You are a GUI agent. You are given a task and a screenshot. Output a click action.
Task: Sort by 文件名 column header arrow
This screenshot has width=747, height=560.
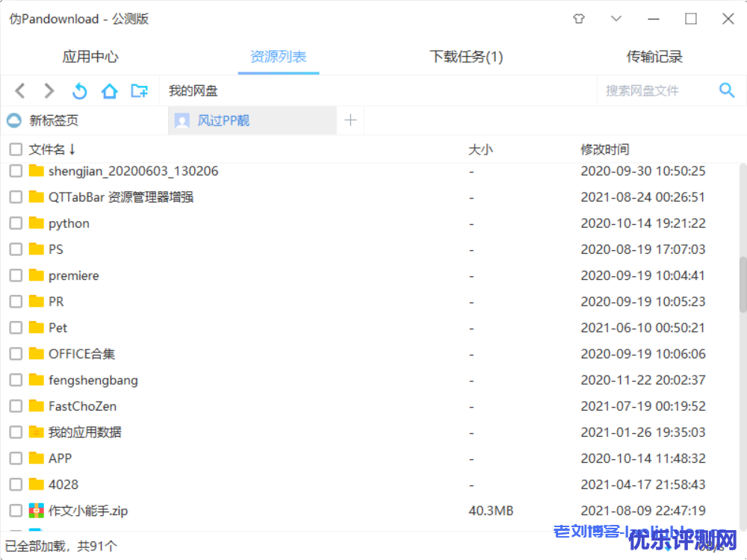pyautogui.click(x=72, y=149)
